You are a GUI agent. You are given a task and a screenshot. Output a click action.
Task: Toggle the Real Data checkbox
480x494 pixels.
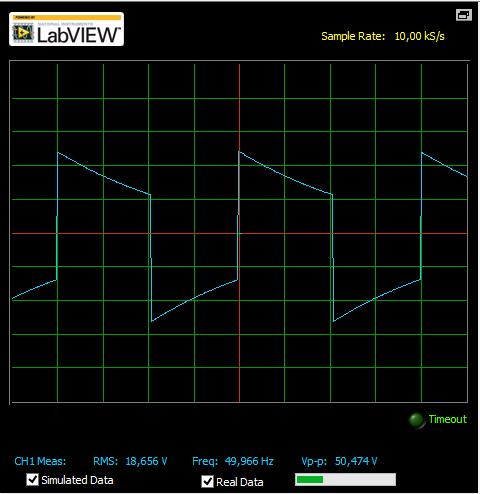point(207,481)
